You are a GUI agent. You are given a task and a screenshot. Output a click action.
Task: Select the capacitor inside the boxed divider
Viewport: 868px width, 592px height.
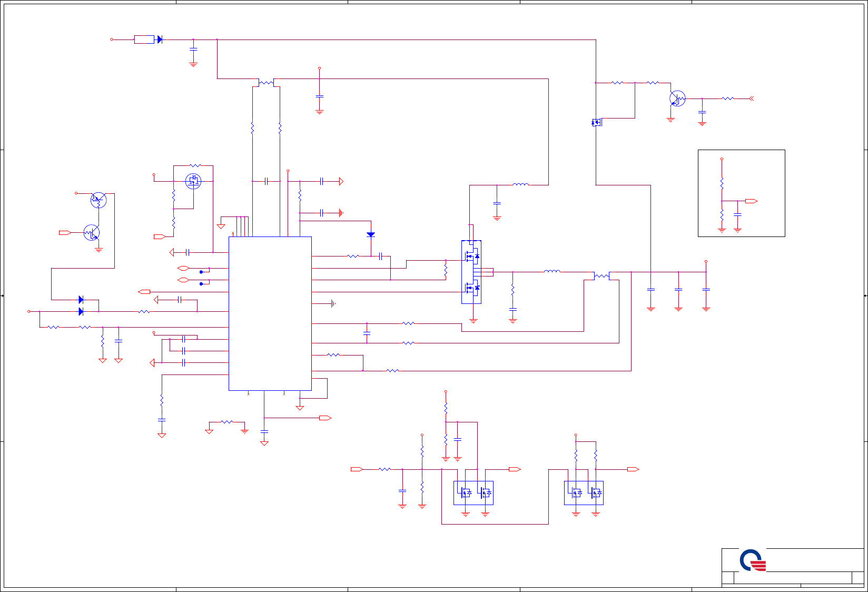[x=737, y=214]
